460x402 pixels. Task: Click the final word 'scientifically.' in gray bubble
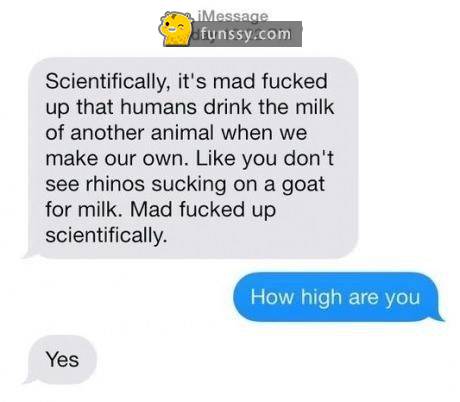coord(106,236)
